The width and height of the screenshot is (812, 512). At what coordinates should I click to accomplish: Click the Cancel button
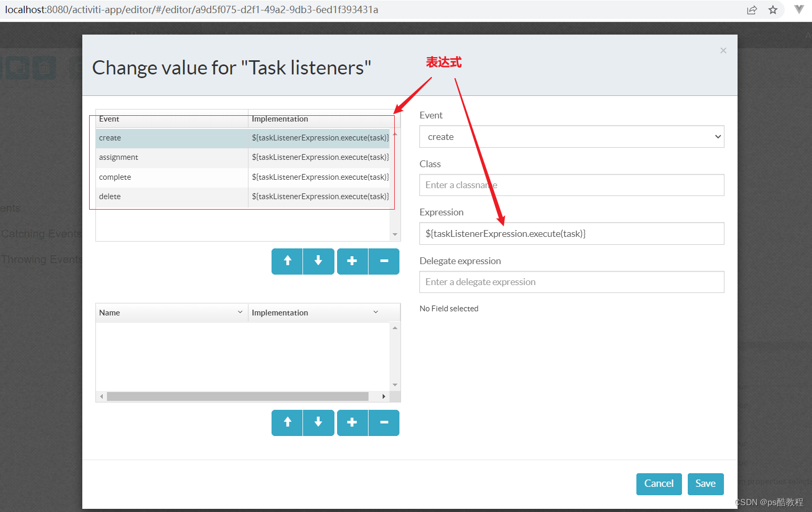tap(659, 484)
